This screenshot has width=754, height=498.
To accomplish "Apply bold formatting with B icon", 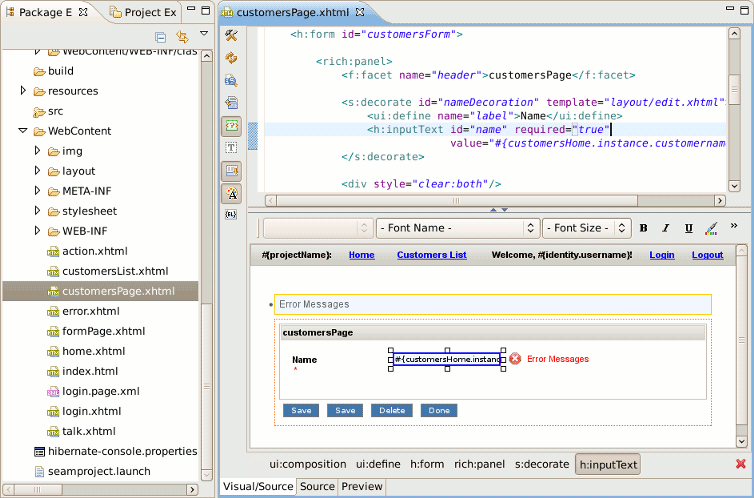I will point(643,228).
